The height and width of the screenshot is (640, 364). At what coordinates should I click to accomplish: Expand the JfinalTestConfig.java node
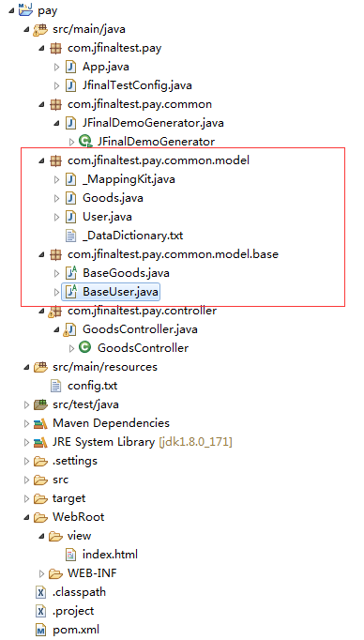tap(56, 85)
